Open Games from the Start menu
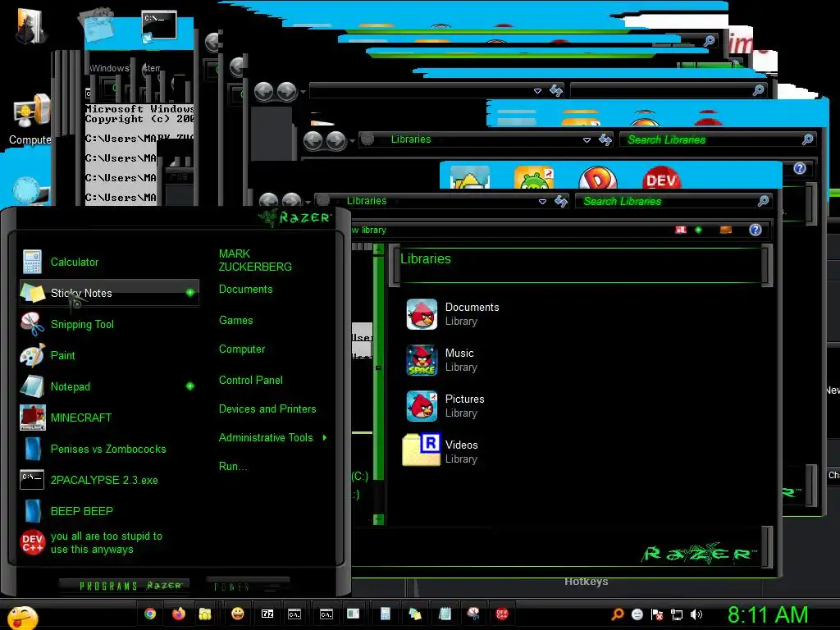This screenshot has height=630, width=840. click(235, 321)
